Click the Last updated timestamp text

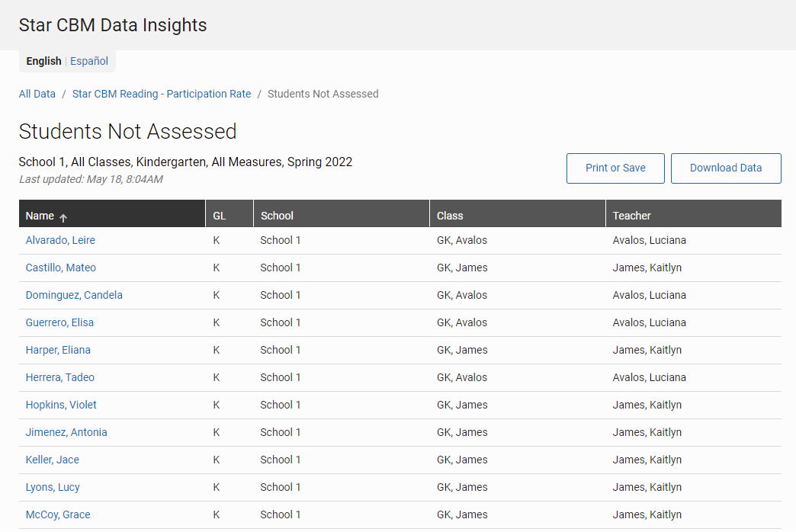click(x=91, y=179)
